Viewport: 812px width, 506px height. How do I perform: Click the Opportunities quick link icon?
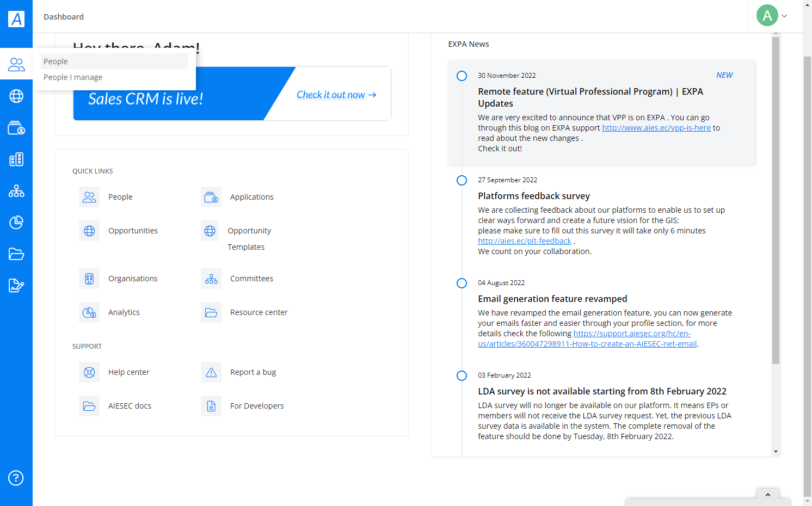89,231
